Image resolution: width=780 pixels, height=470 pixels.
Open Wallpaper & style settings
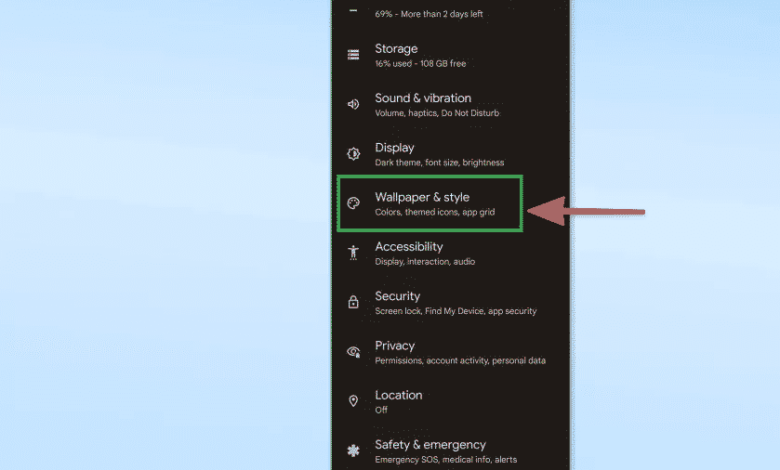point(430,203)
